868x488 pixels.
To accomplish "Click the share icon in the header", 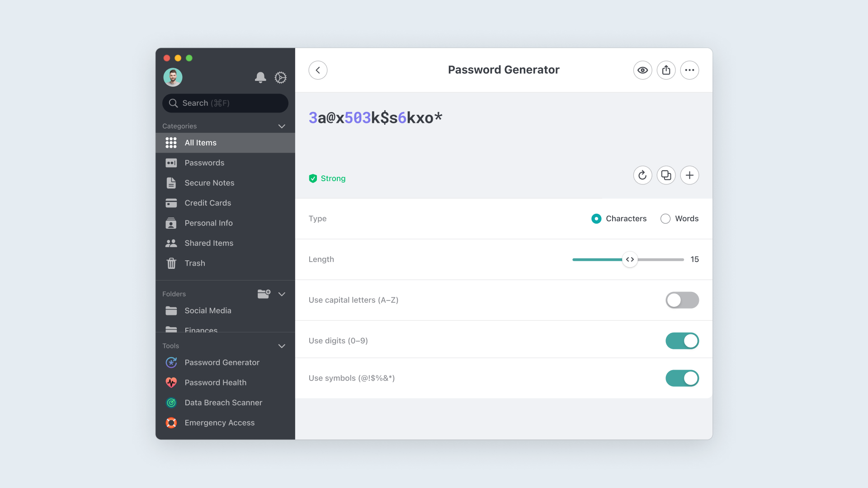I will 666,70.
